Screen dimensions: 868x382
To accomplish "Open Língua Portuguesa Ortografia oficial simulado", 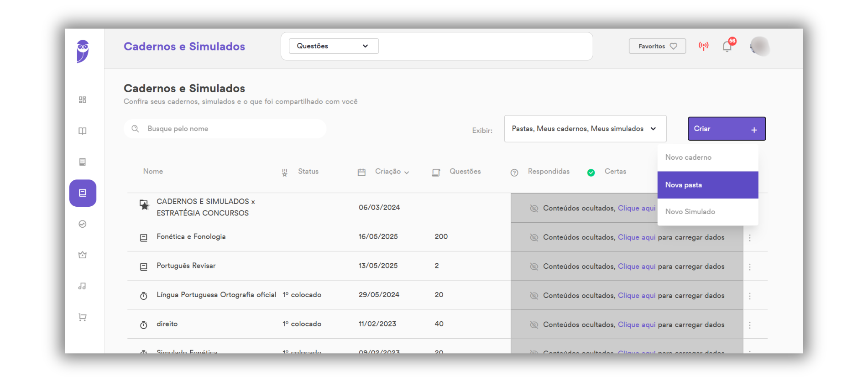I will click(x=216, y=295).
